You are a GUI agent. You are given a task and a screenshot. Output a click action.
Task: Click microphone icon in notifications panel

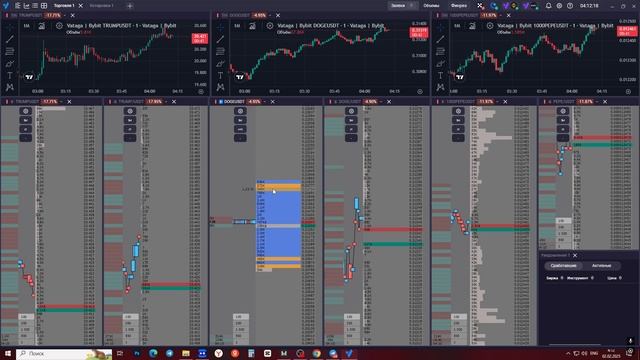click(x=630, y=341)
